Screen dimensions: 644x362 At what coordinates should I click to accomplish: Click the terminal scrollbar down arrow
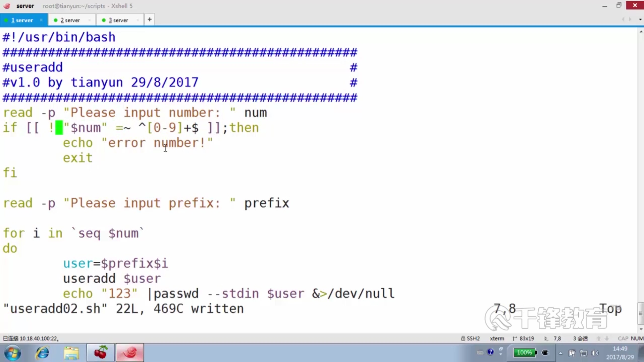point(641,329)
